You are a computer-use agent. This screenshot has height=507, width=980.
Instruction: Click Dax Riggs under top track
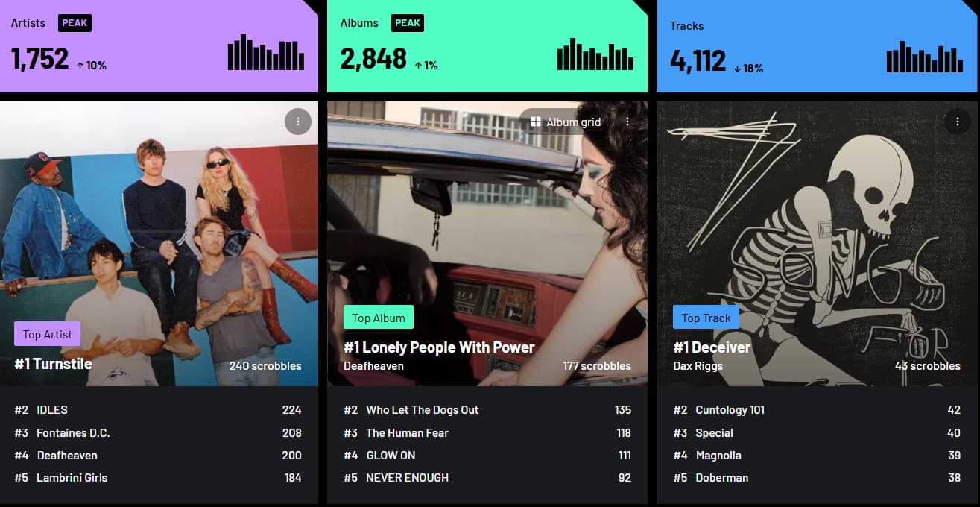698,366
